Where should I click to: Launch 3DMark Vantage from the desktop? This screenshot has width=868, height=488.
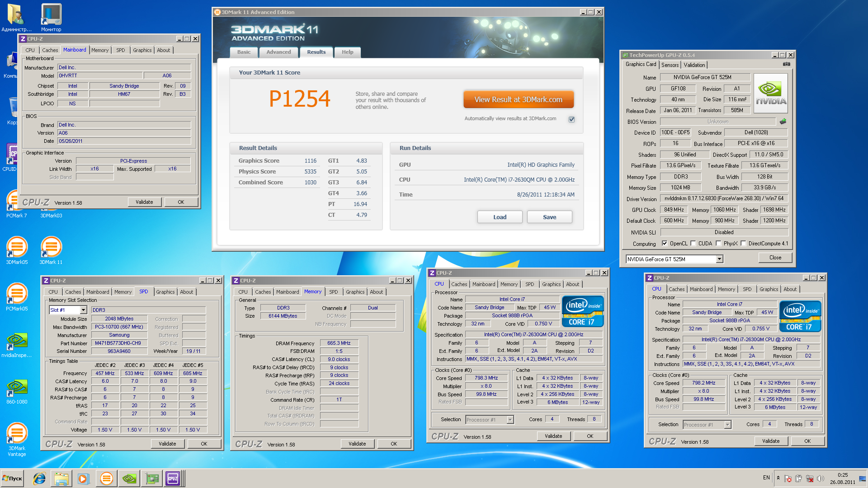click(17, 439)
